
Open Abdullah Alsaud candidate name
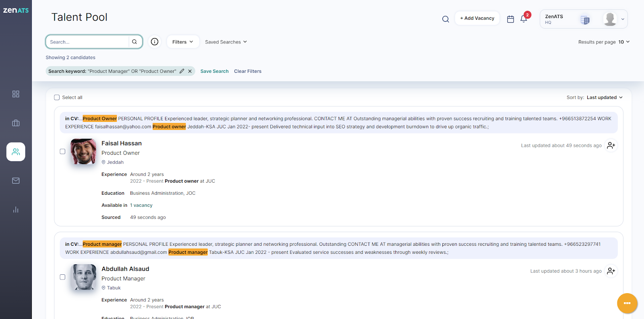(x=125, y=269)
